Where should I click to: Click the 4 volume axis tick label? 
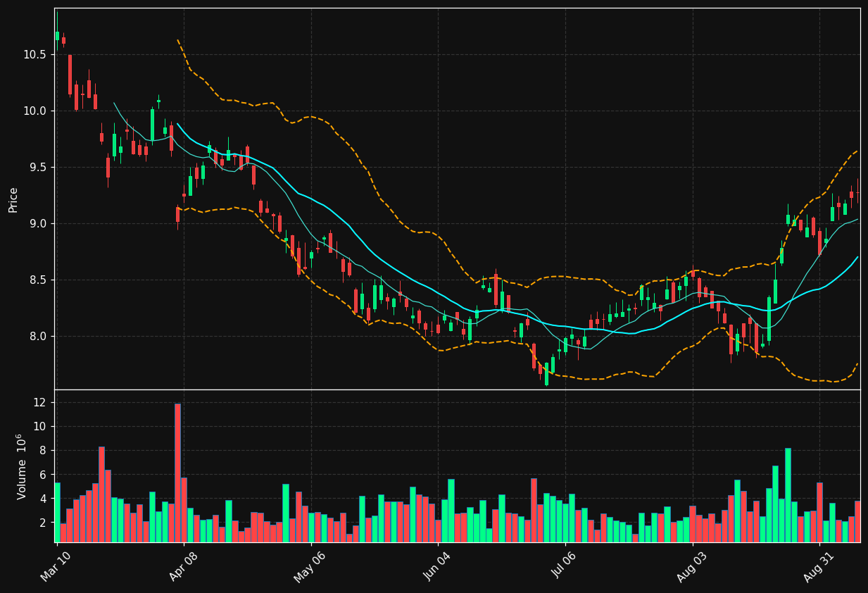[x=42, y=499]
